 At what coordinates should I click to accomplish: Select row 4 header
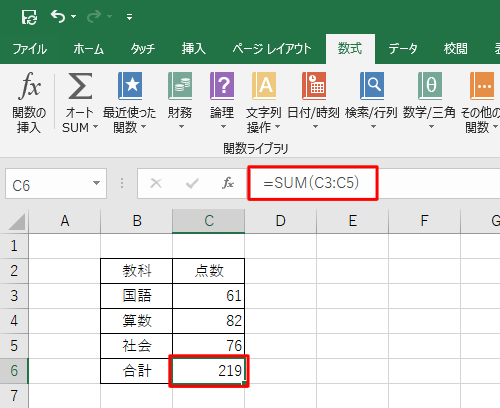(x=14, y=321)
